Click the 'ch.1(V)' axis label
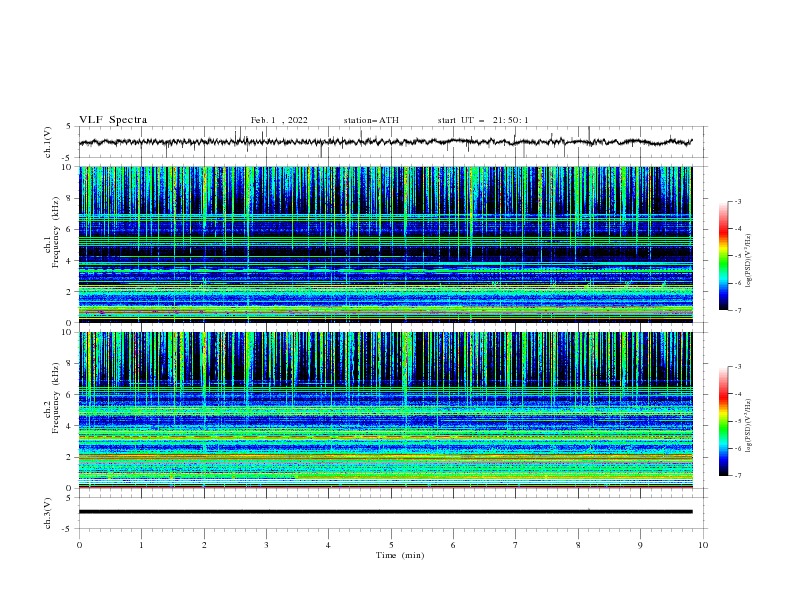The height and width of the screenshot is (612, 792). (x=48, y=142)
